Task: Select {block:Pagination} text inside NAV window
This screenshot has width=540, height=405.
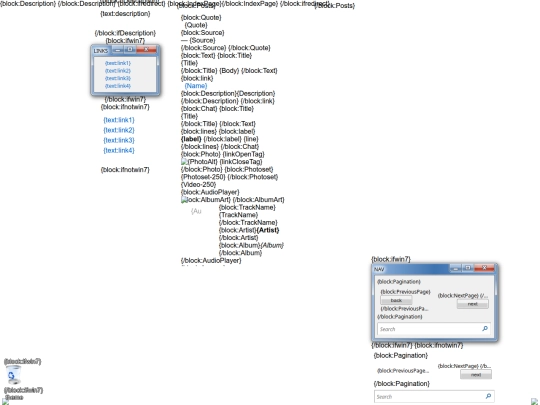Action: coord(399,282)
